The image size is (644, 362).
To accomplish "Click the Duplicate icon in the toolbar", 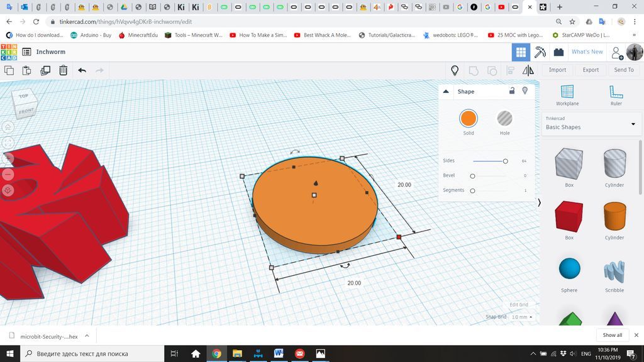I will click(45, 70).
